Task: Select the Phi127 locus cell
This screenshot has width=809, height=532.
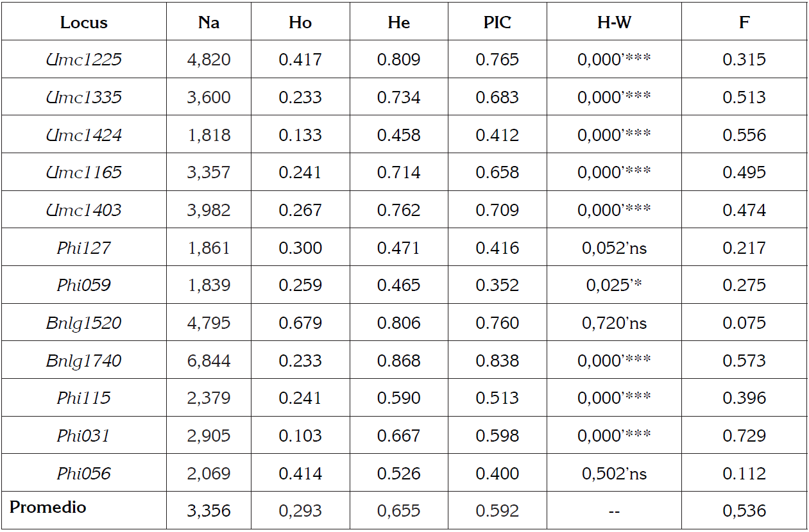Action: [83, 248]
